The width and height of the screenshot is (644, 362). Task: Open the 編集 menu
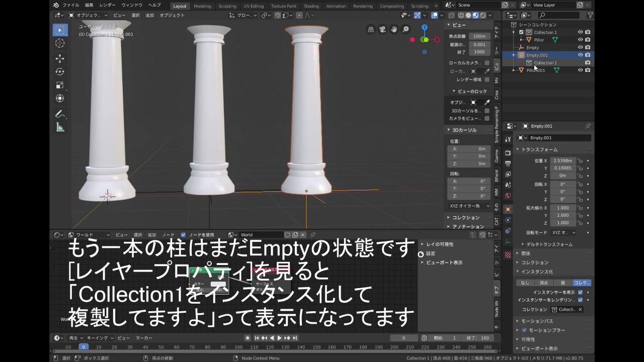click(89, 5)
